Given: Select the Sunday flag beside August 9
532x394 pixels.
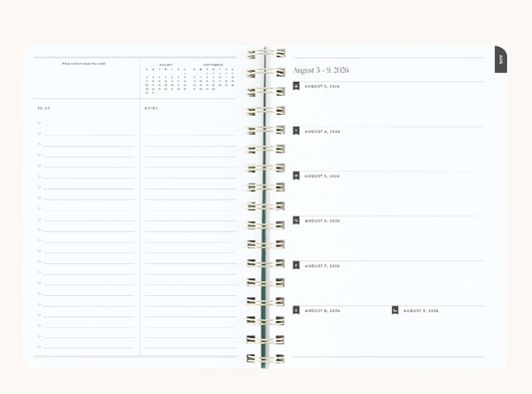Looking at the screenshot, I should pos(395,310).
